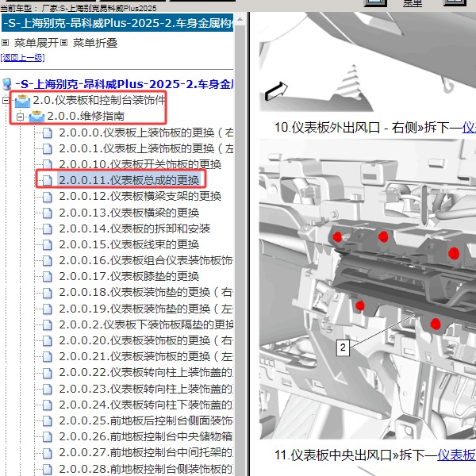This screenshot has height=476, width=476.
Task: Click document icon of 2.0.0.14 entry
Action: (48, 228)
